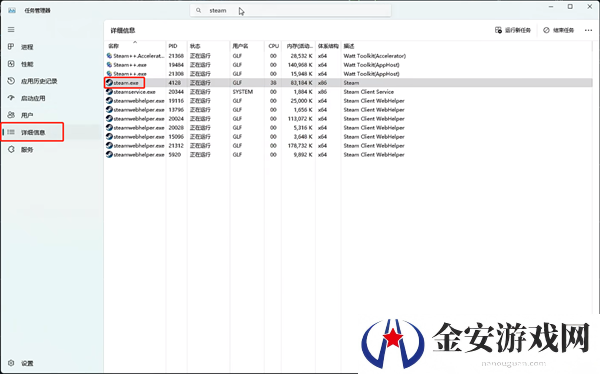Open the hamburger navigation menu

click(11, 29)
